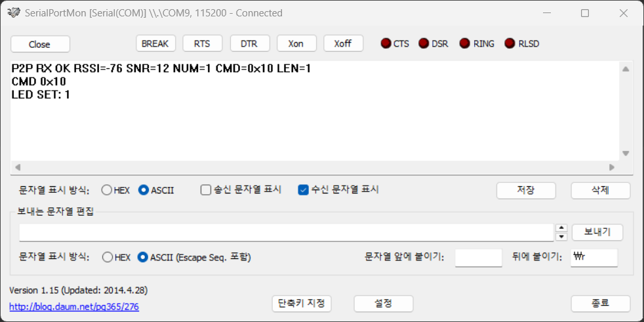The height and width of the screenshot is (322, 644).
Task: Click the down arrow of send history stepper
Action: (x=561, y=237)
